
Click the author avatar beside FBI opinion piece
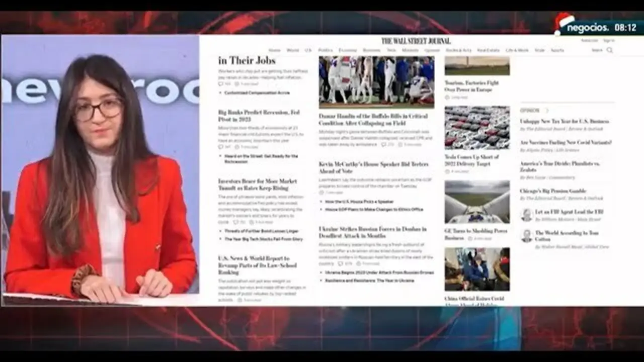pyautogui.click(x=526, y=215)
